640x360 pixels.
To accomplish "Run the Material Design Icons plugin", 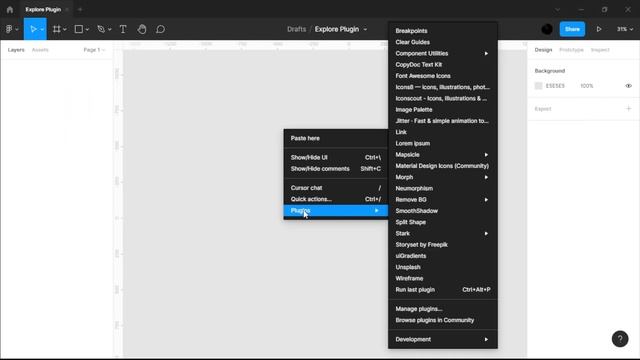I will [x=442, y=166].
